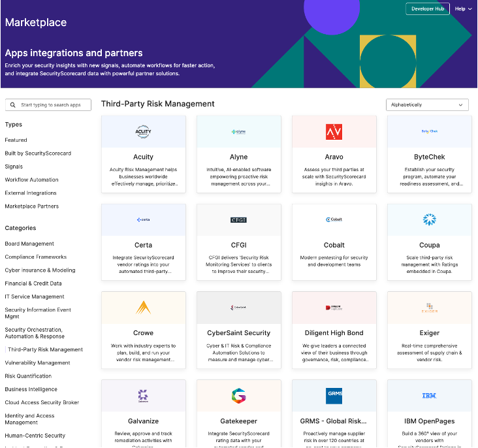Screen dimensions: 478x448
Task: Select the Galvanize purple logo
Action: (x=143, y=395)
